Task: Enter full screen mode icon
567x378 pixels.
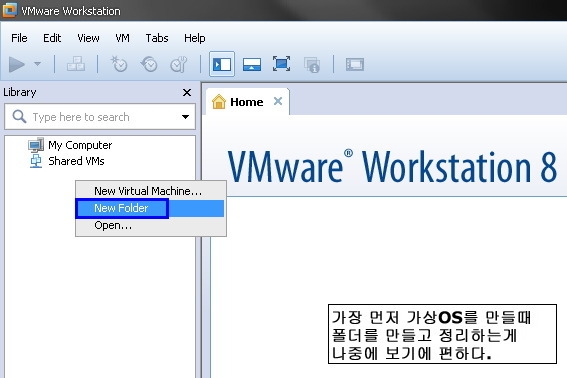Action: click(281, 64)
